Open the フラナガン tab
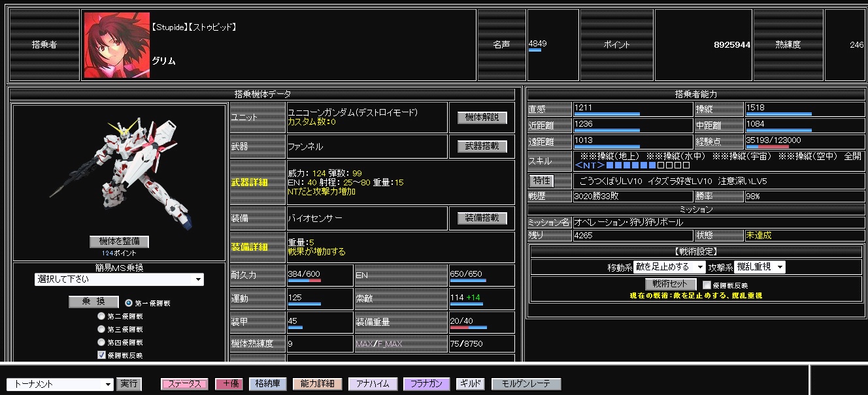The image size is (868, 395). 427,385
